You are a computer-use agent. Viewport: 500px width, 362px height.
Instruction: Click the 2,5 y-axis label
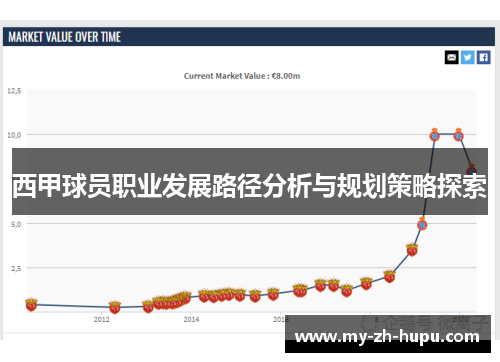point(16,268)
